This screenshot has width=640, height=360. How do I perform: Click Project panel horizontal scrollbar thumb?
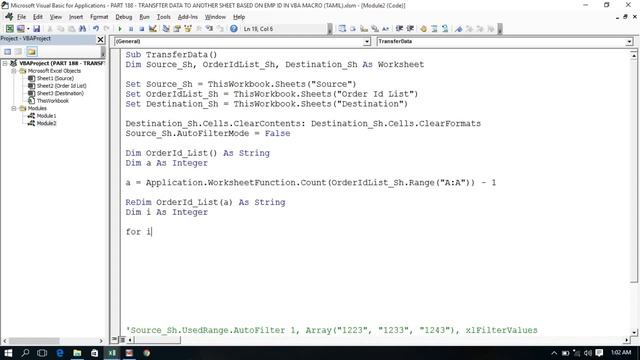tap(34, 341)
